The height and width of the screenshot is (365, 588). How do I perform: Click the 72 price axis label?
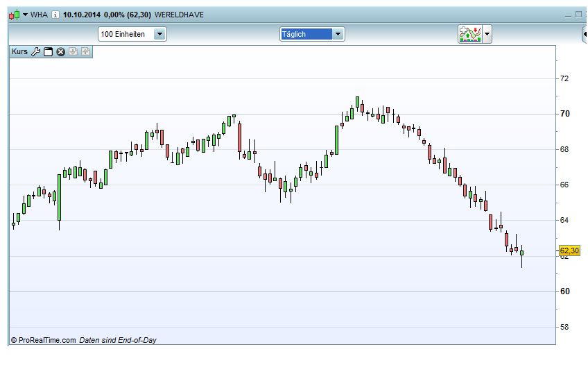coord(564,78)
